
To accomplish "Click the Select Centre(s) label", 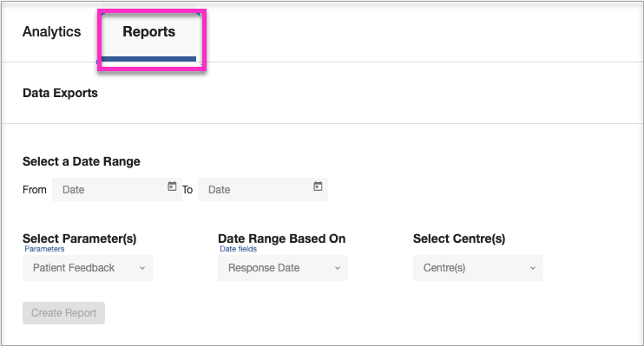I will coord(459,238).
